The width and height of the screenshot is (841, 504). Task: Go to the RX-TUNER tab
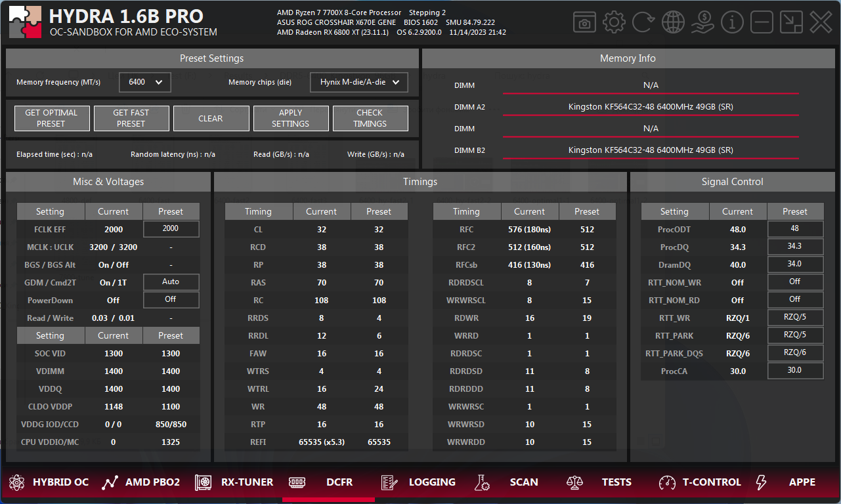coord(234,482)
